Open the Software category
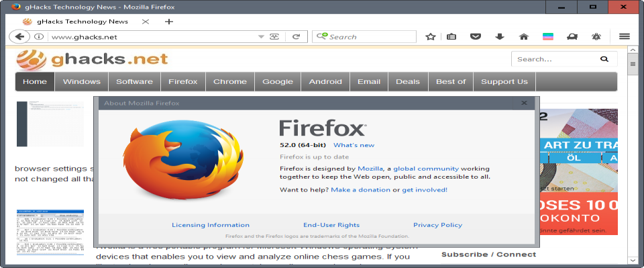The width and height of the screenshot is (644, 268). 134,81
